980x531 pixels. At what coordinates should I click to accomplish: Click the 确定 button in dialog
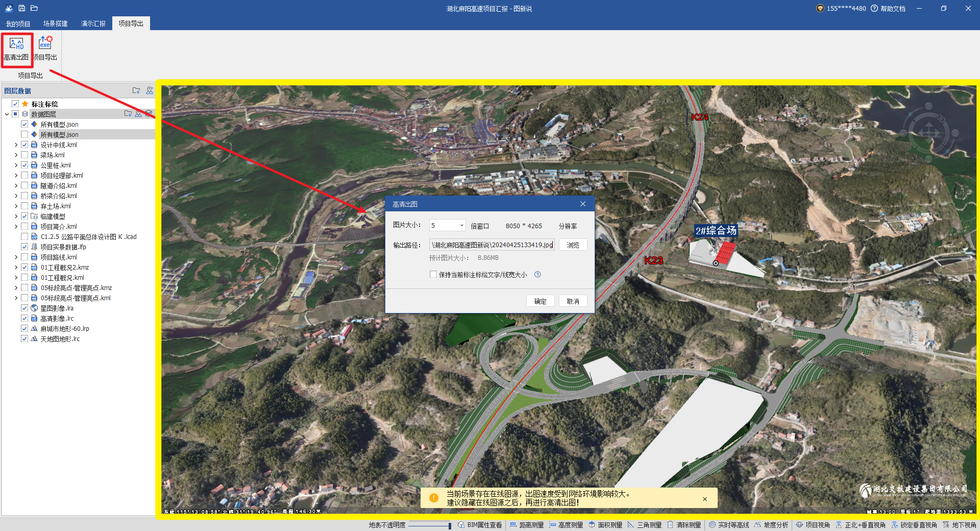pyautogui.click(x=540, y=301)
